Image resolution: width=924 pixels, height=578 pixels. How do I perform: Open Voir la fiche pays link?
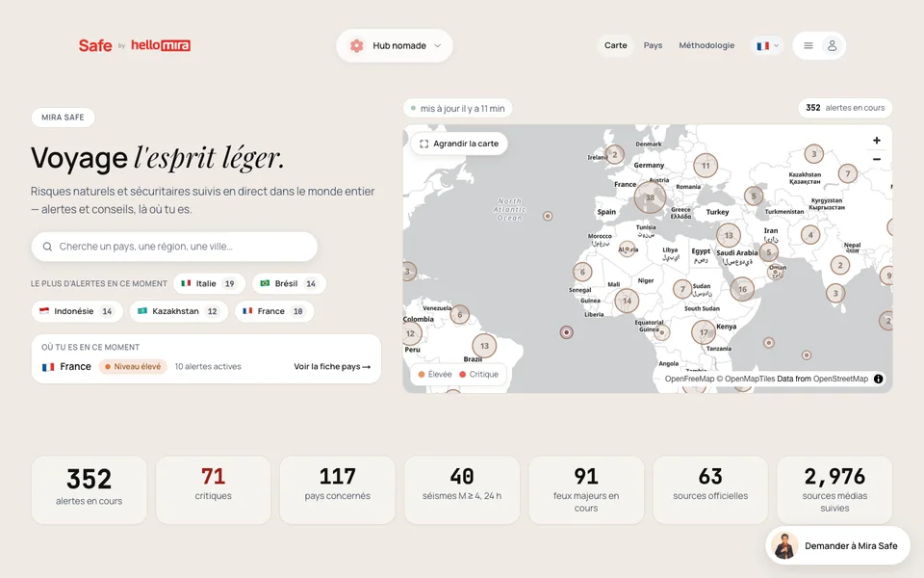tap(332, 366)
